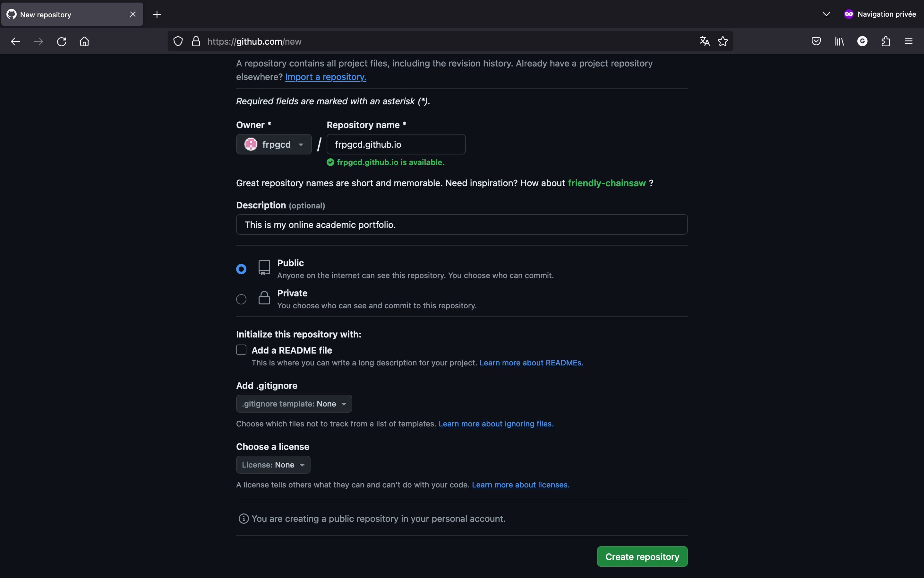Screen dimensions: 924x578
Task: Open the account G icon in toolbar
Action: [862, 41]
